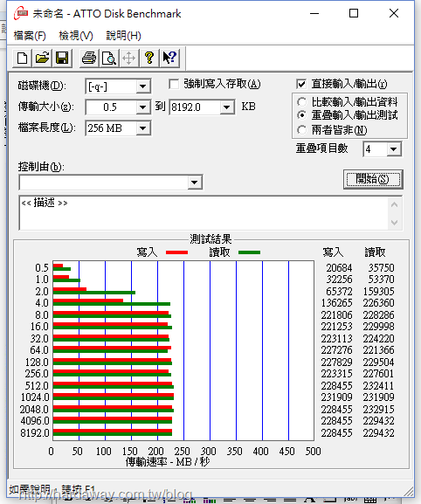The image size is (421, 504).
Task: Click the 讀取 column header above values
Action: (x=375, y=252)
